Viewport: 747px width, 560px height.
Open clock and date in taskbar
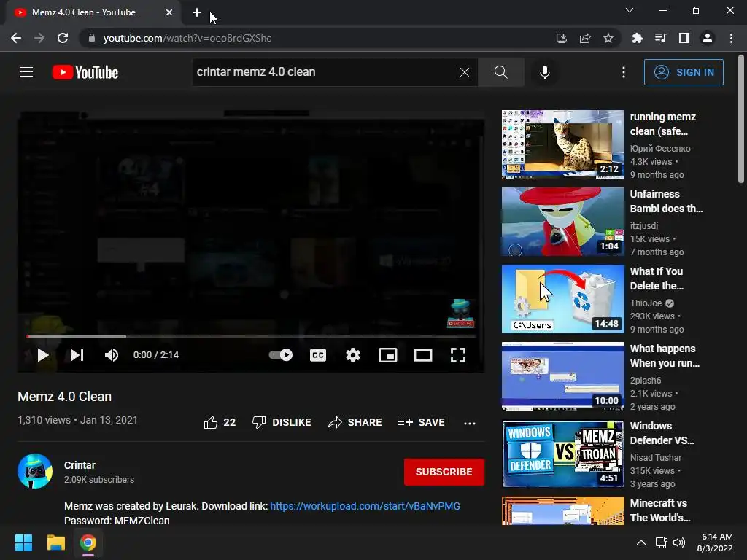click(x=716, y=542)
